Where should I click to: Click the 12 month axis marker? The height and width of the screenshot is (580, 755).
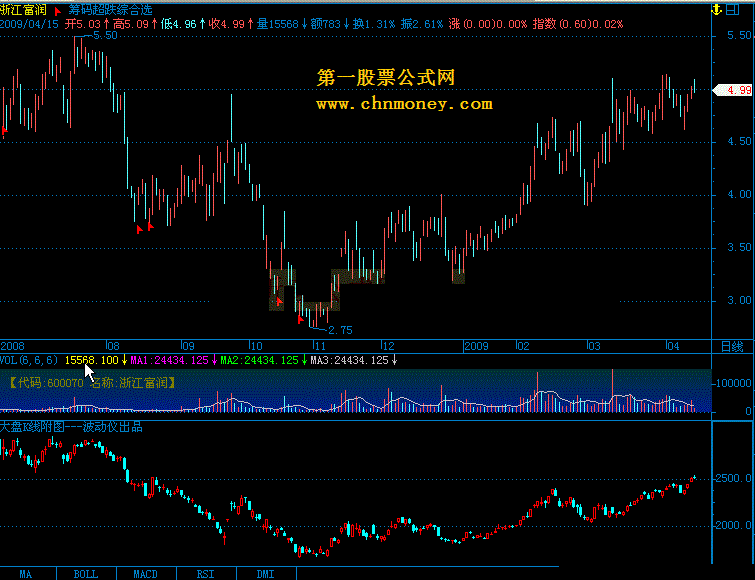(388, 346)
